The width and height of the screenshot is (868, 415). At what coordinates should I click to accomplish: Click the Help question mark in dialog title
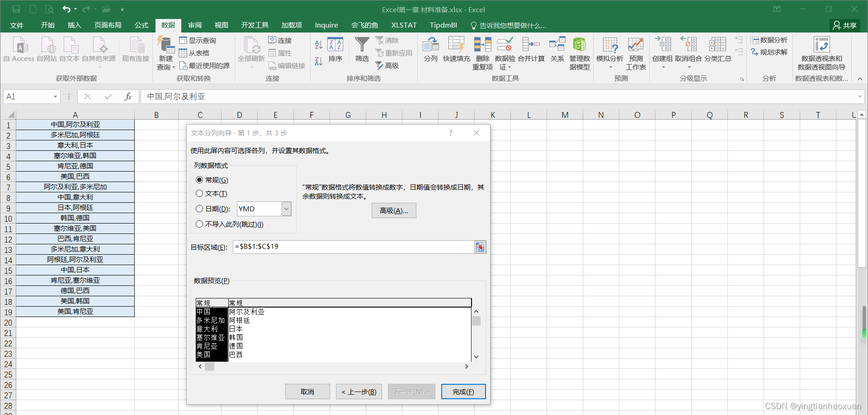[450, 133]
